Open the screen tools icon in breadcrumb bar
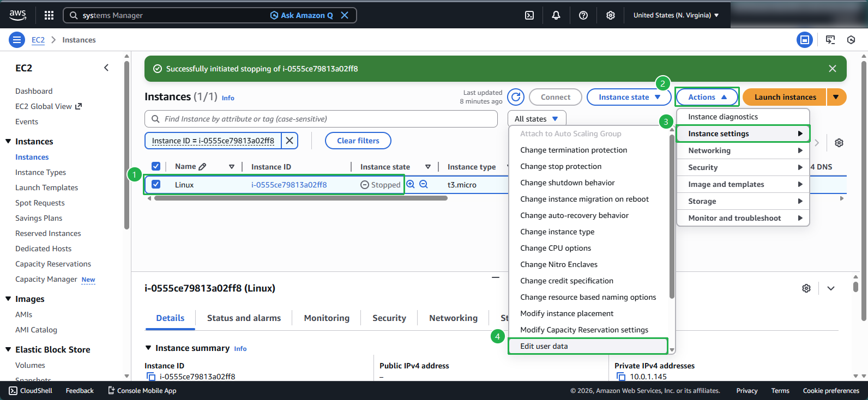The image size is (868, 400). pyautogui.click(x=830, y=40)
